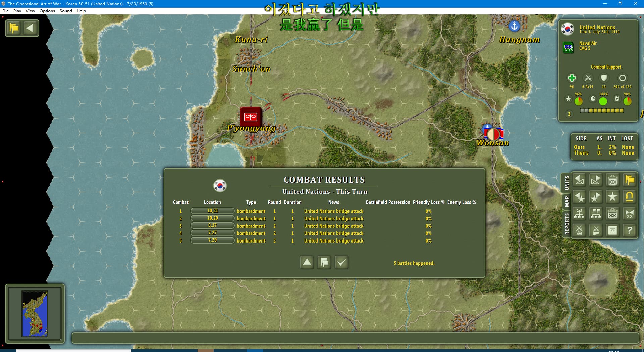Click the Korea minimap thumbnail
The width and height of the screenshot is (644, 352).
click(x=35, y=313)
